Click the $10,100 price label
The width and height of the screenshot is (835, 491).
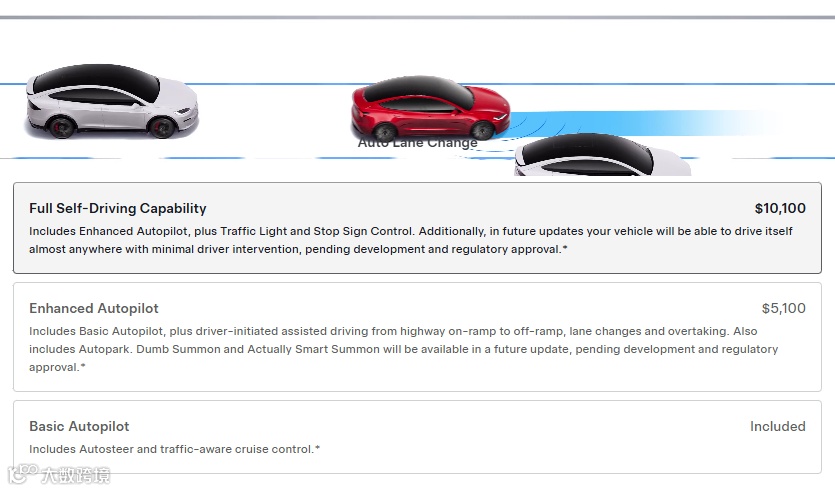[780, 208]
